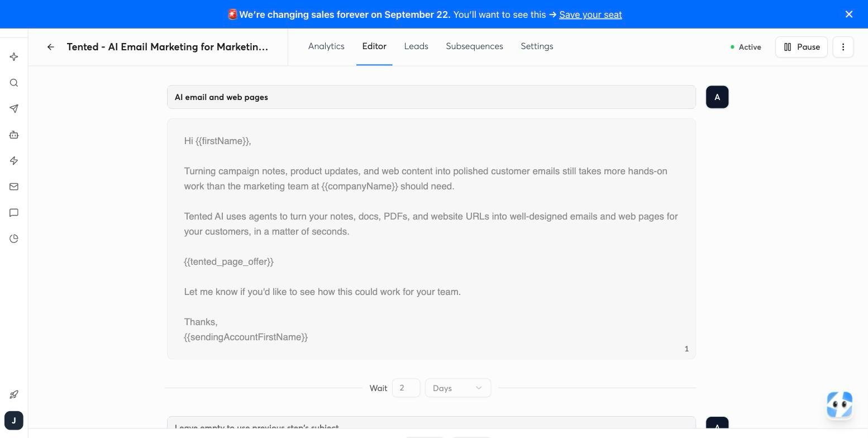Open the chatbot assistant face widget
Screen dimensions: 868x438
840,404
